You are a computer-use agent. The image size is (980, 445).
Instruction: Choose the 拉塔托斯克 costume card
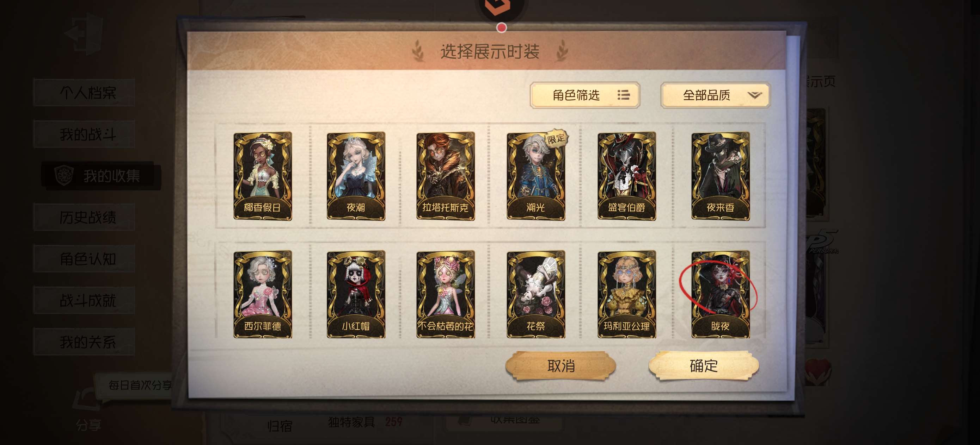pyautogui.click(x=446, y=176)
